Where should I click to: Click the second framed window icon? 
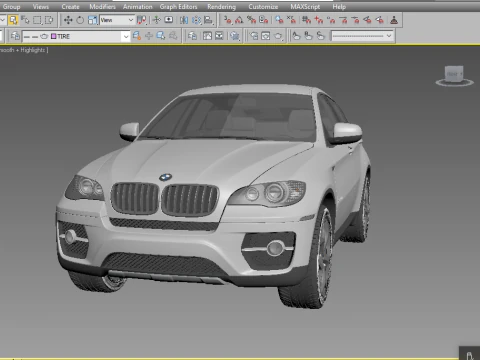click(219, 36)
